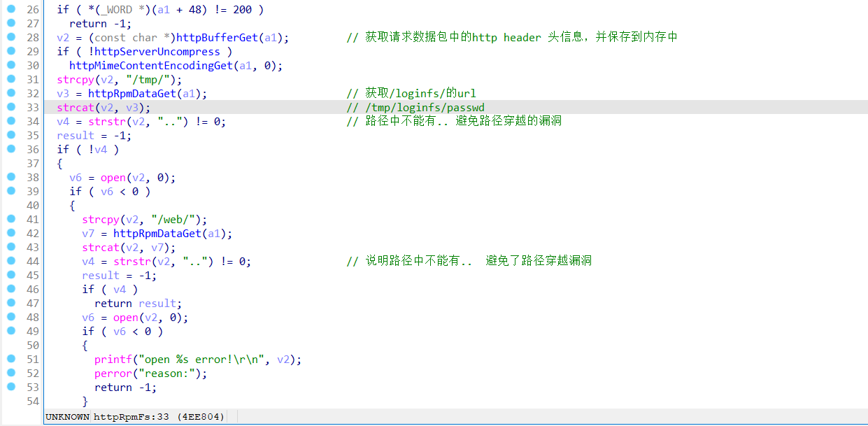Click httpMimeContentEncodingGet call on line 30
868x426 pixels.
click(151, 65)
